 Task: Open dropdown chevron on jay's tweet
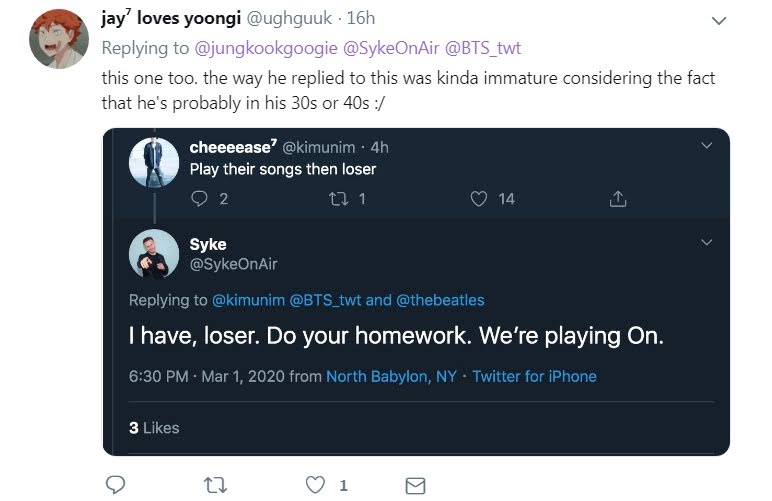[718, 20]
